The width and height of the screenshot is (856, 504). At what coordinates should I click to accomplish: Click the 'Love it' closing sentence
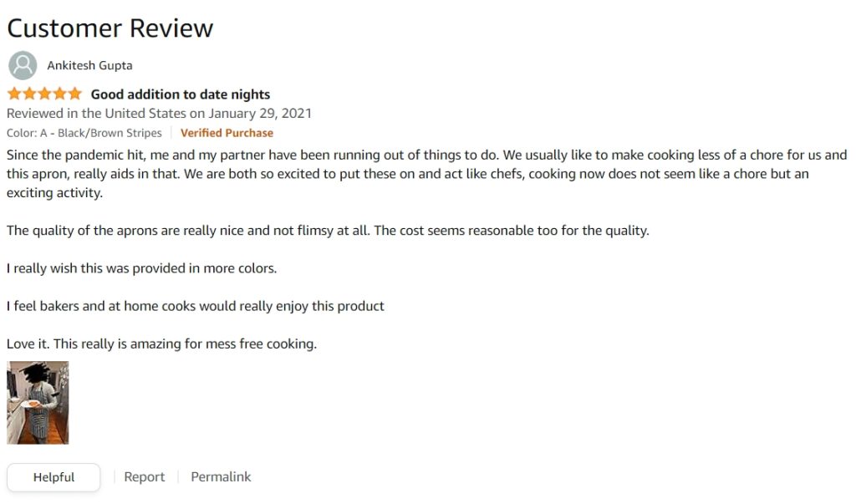pos(161,344)
